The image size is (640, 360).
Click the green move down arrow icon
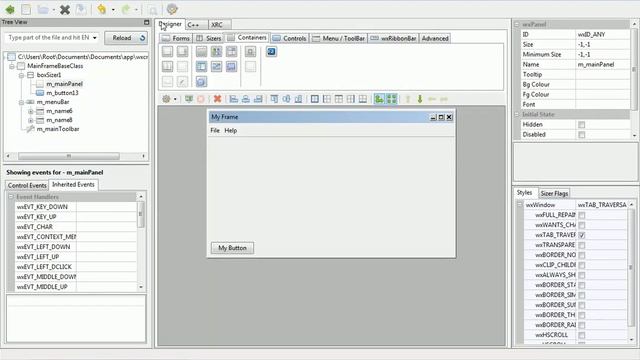[x=420, y=99]
